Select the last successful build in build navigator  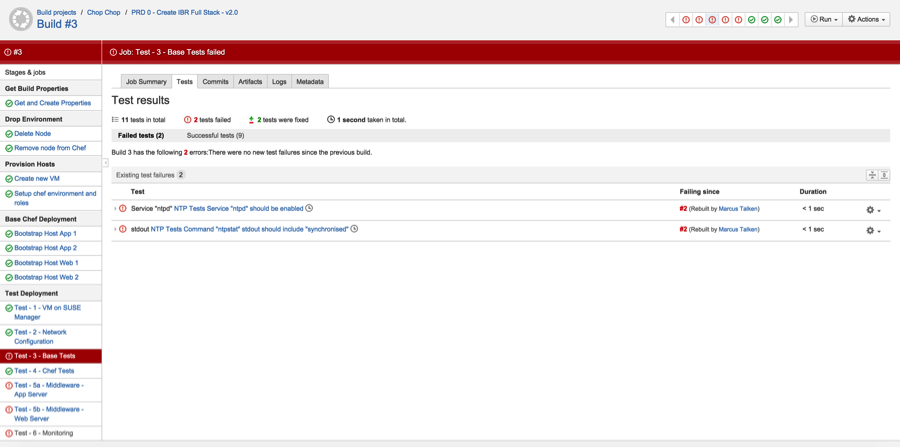tap(778, 19)
